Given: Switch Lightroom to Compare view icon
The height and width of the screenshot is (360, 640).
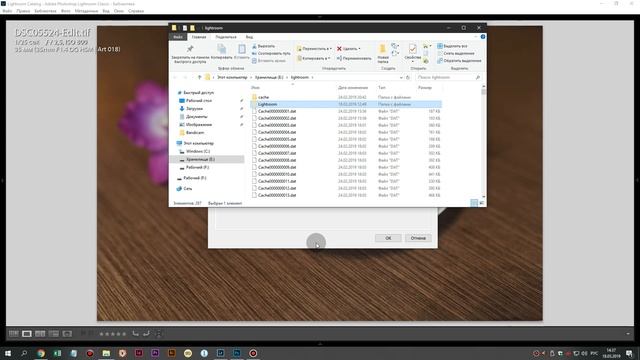Looking at the screenshot, I should pos(40,334).
